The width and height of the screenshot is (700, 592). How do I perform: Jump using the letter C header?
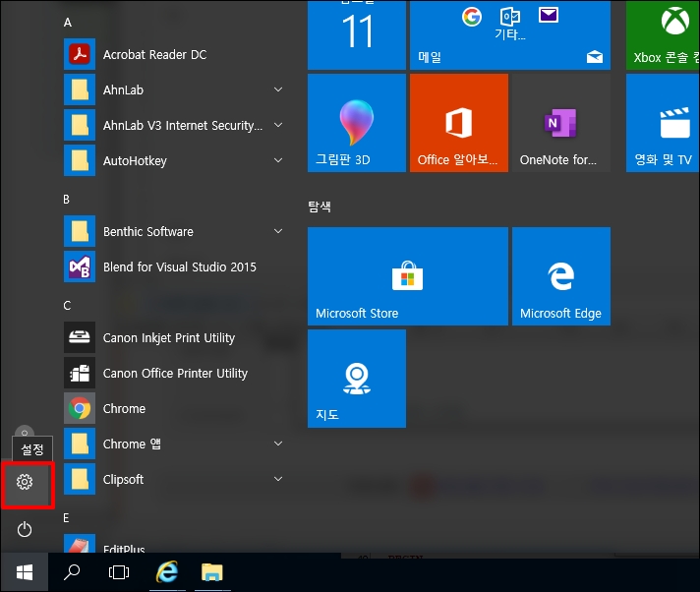pos(67,306)
